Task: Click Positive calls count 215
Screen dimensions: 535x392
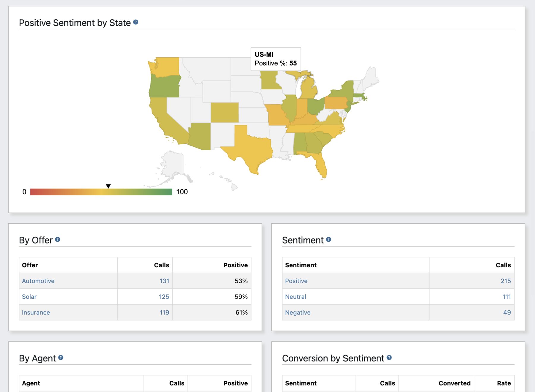Action: click(x=506, y=281)
